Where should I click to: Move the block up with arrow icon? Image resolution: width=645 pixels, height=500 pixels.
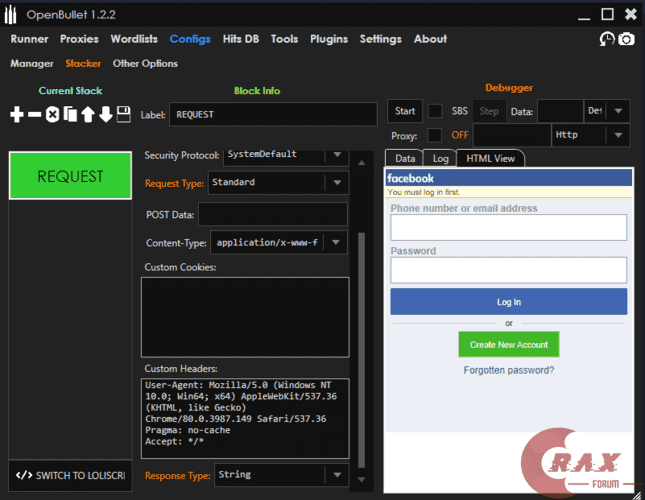pyautogui.click(x=88, y=115)
